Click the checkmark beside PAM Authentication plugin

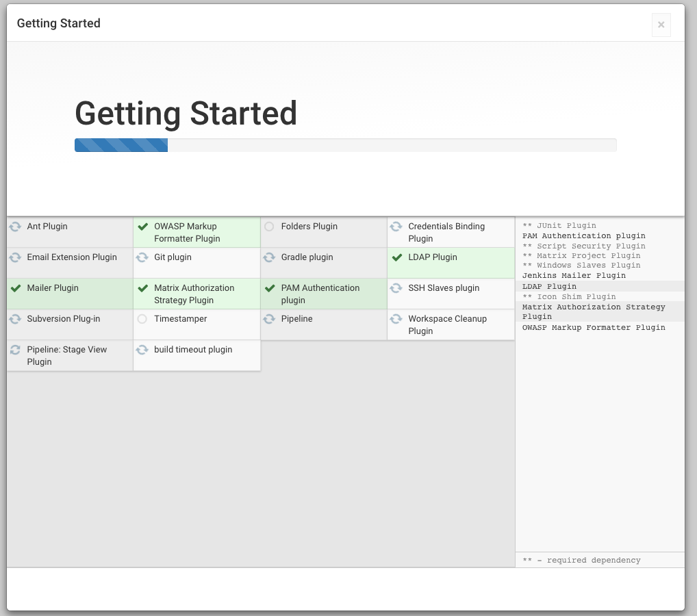click(270, 288)
